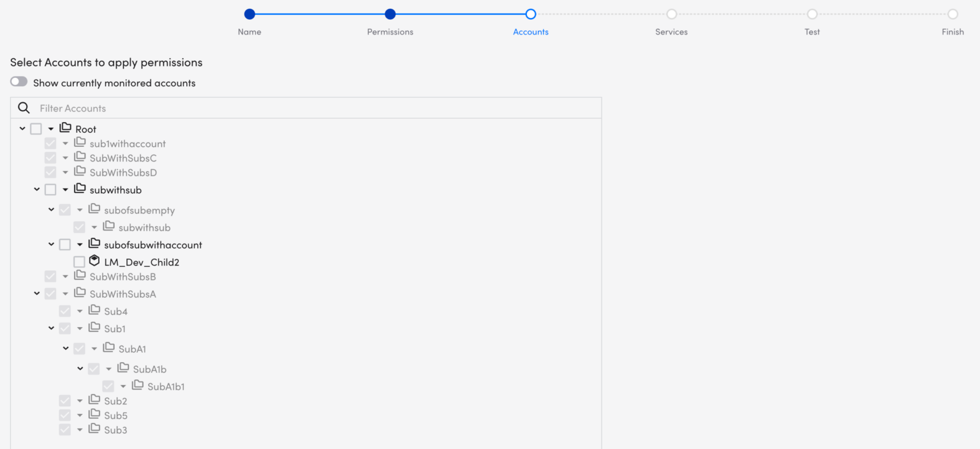Expand the SubWithSubsC node
Screen dimensions: 980x449
[65, 157]
